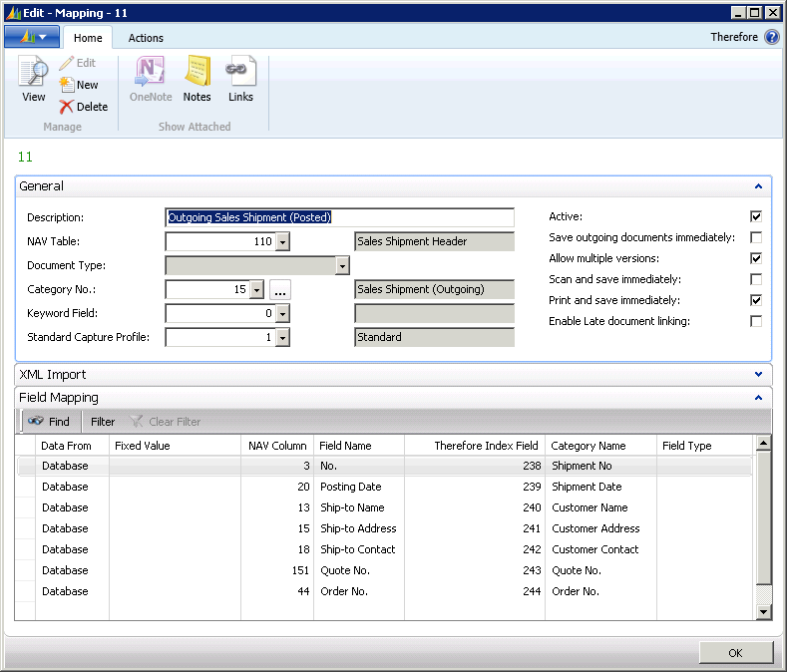Enable Save outgoing documents immediately
This screenshot has height=672, width=787.
pyautogui.click(x=756, y=237)
